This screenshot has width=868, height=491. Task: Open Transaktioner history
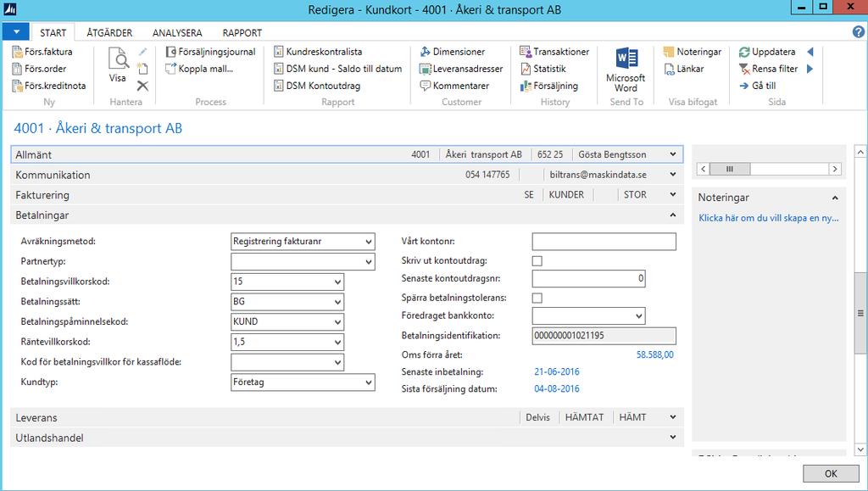[554, 52]
